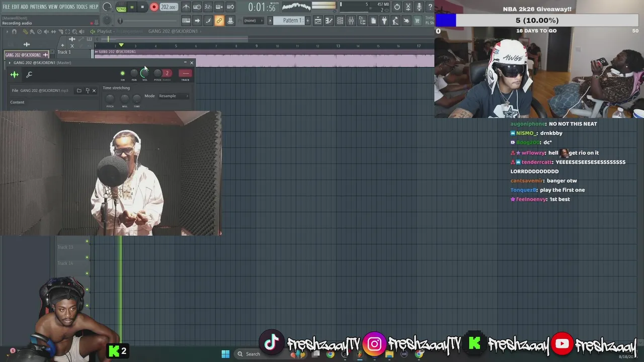Toggle the channel ON green light
The height and width of the screenshot is (362, 644).
coord(122,74)
